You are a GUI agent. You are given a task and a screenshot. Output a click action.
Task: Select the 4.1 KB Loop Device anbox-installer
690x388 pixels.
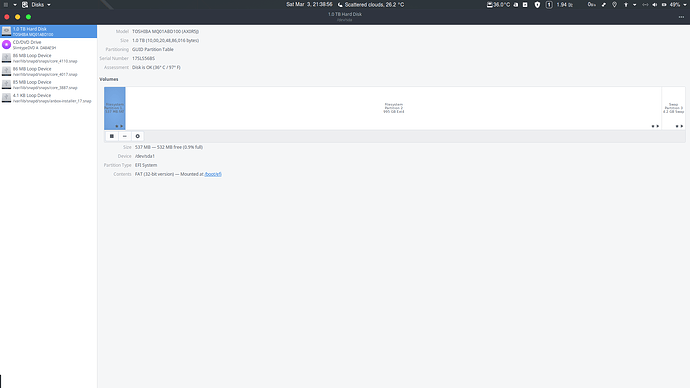tap(48, 98)
